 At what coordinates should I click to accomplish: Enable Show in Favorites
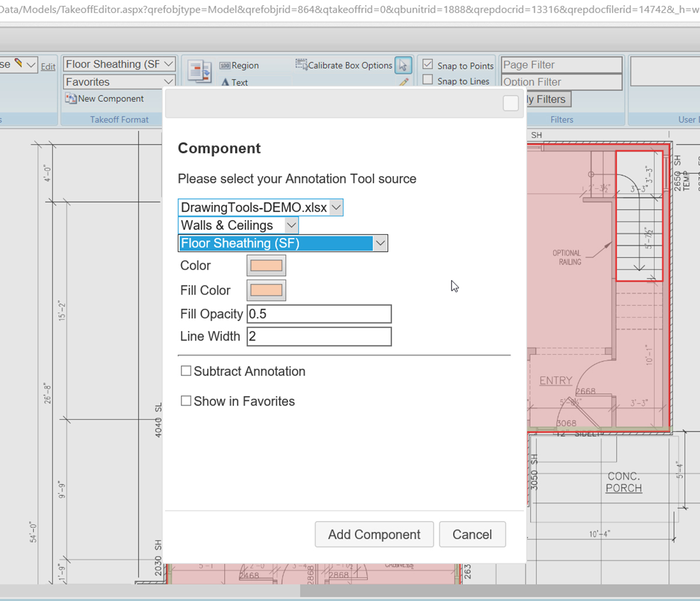click(185, 400)
